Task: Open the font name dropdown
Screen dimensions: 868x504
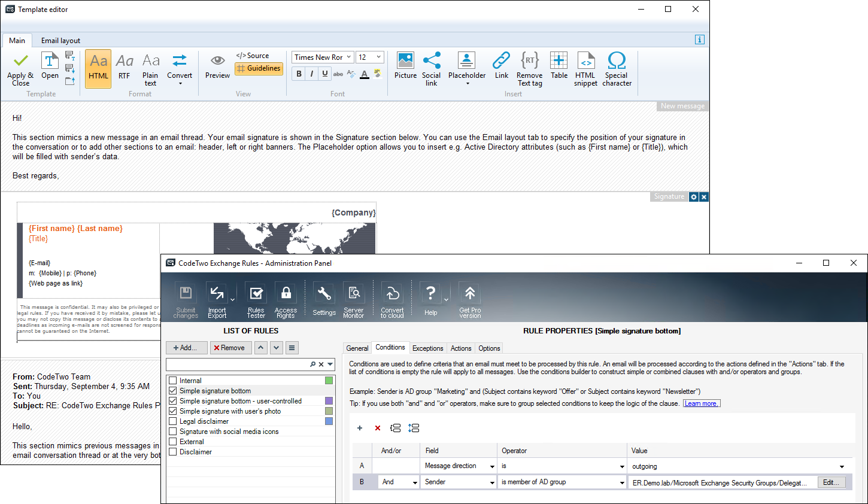Action: [x=349, y=57]
